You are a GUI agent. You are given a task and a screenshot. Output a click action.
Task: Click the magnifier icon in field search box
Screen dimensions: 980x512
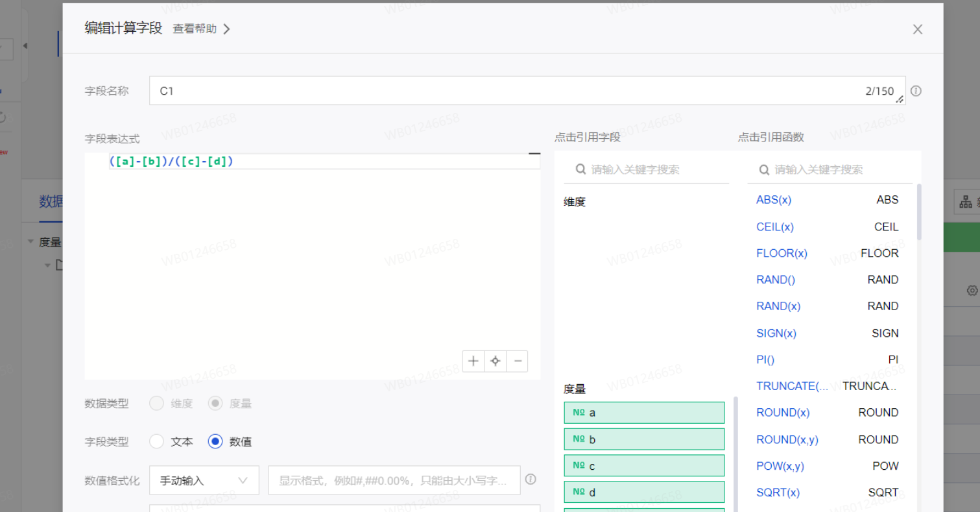tap(580, 169)
